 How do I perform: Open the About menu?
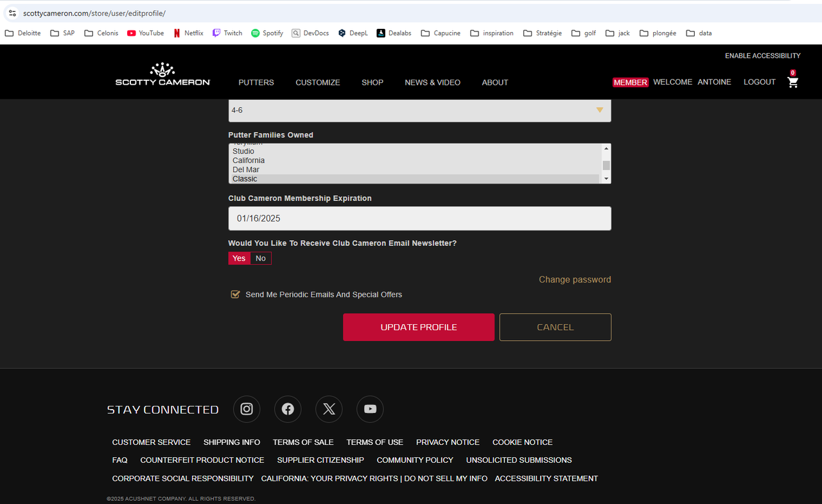click(x=495, y=82)
